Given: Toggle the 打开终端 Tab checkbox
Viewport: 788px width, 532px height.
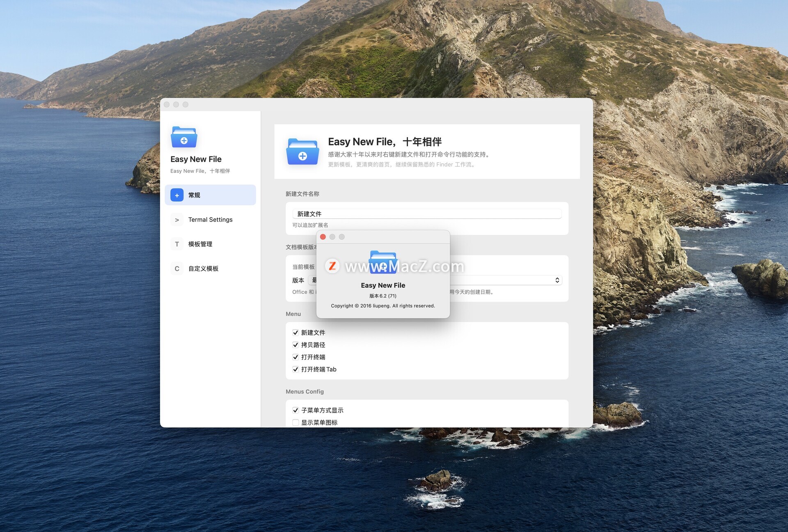Looking at the screenshot, I should [295, 369].
